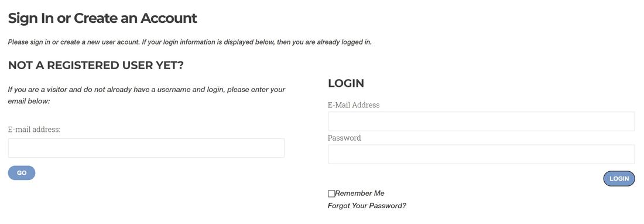Viewport: 644px width, 224px height.
Task: Click the Please sign in instruction sentence
Action: (190, 42)
